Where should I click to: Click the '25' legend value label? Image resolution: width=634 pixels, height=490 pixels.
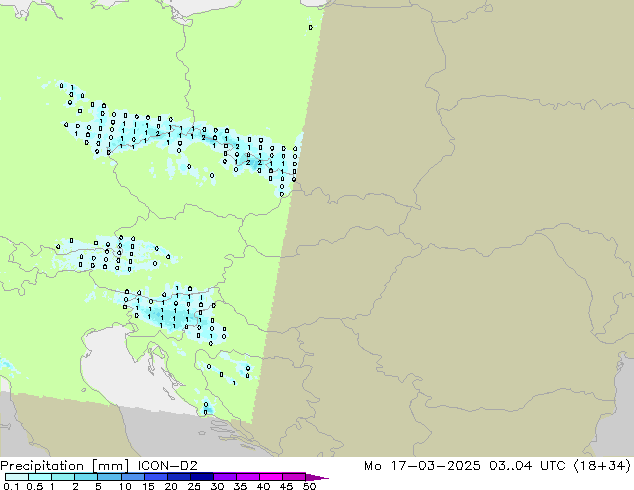194,486
